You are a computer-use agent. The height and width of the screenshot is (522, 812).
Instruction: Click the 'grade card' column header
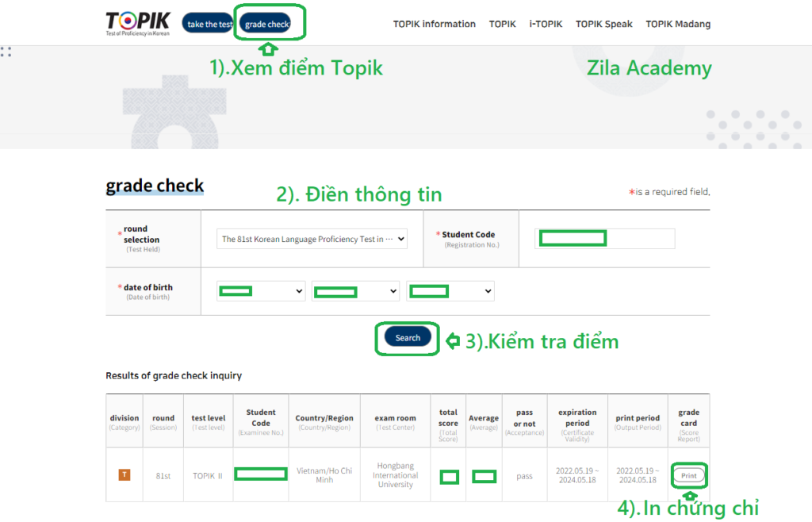click(689, 421)
